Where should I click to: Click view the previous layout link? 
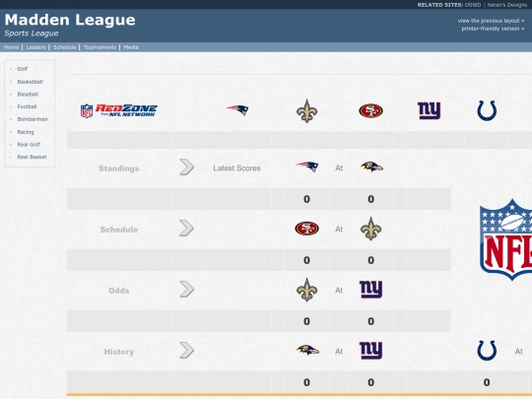491,21
